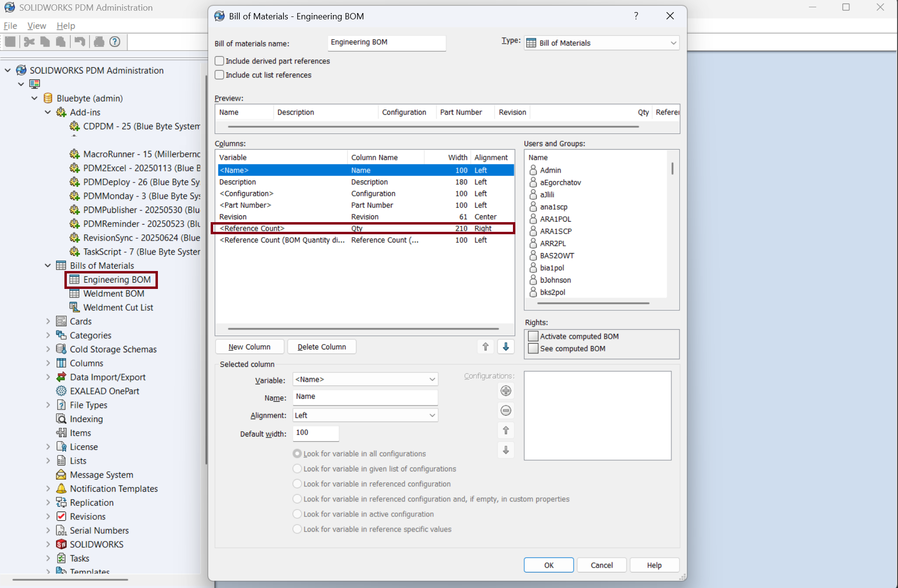This screenshot has height=588, width=898.
Task: Click the Save toolbar icon
Action: click(10, 42)
